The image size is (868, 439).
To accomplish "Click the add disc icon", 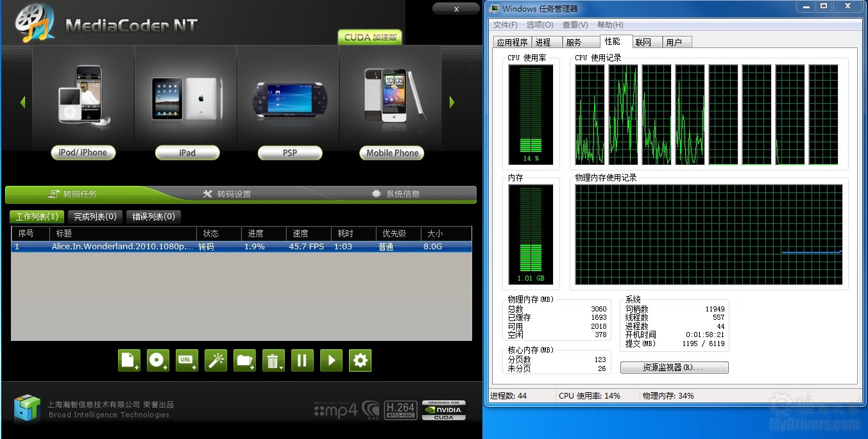I will tap(158, 360).
